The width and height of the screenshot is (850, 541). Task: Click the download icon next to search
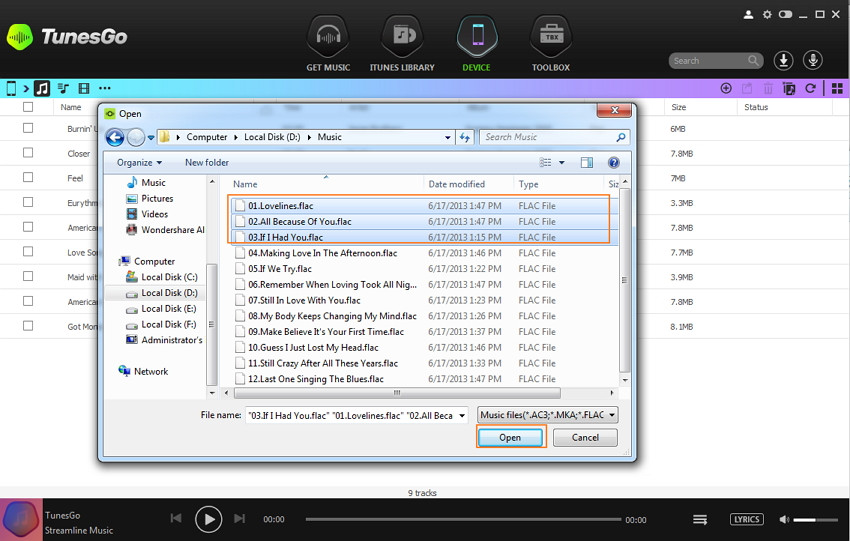click(x=783, y=60)
